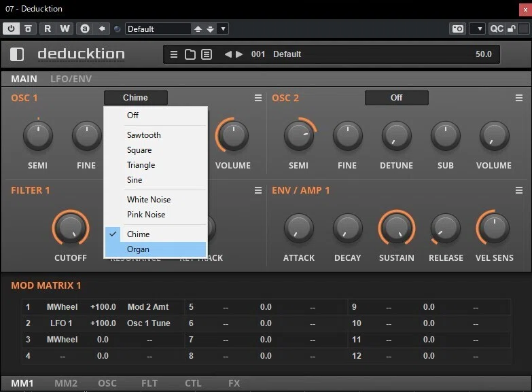Click the OSC 1 FINE knob
532x392 pixels.
[x=87, y=136]
